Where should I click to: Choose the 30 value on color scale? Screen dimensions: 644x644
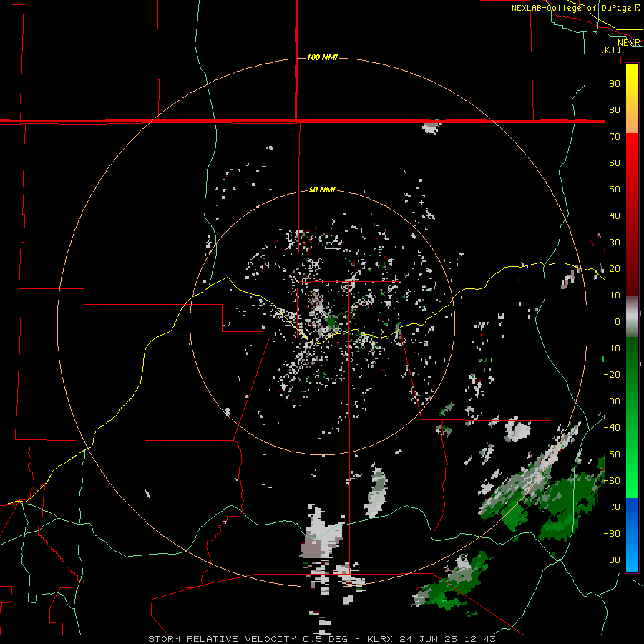[x=615, y=243]
